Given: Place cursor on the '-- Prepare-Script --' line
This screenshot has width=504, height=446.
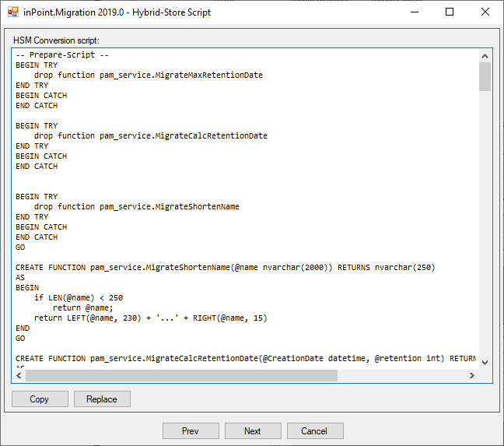Looking at the screenshot, I should [x=62, y=55].
